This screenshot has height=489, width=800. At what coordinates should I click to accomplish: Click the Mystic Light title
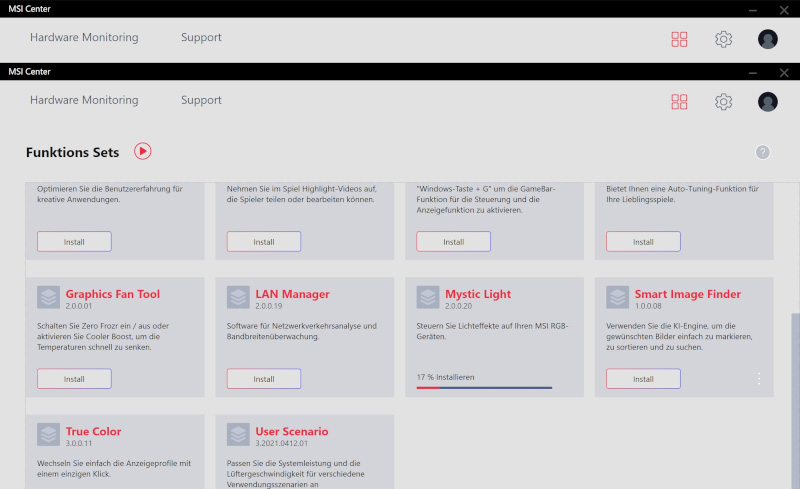pyautogui.click(x=478, y=294)
